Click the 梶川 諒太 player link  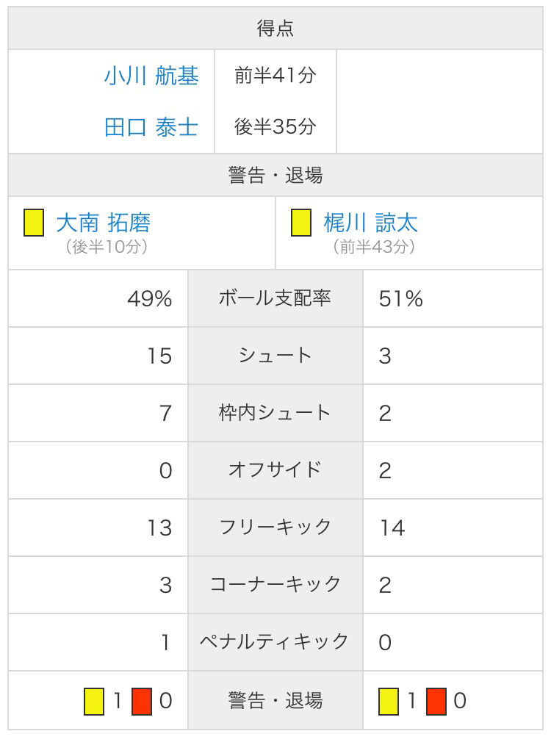coord(370,222)
